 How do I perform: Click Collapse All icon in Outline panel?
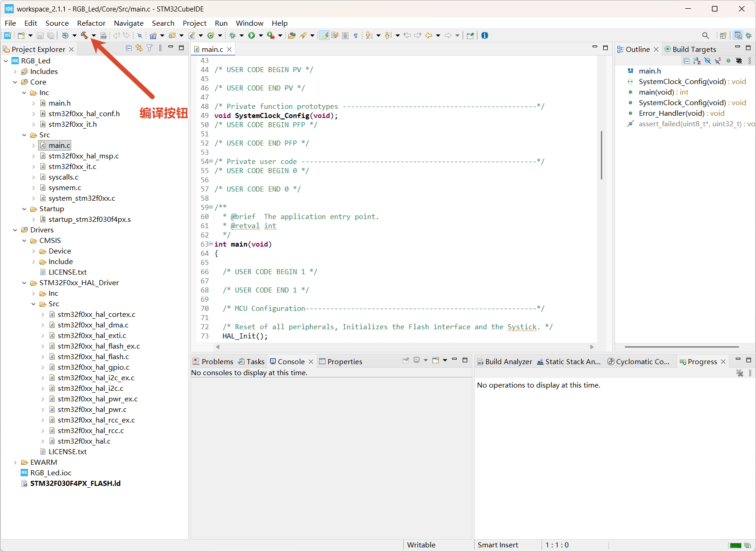687,61
